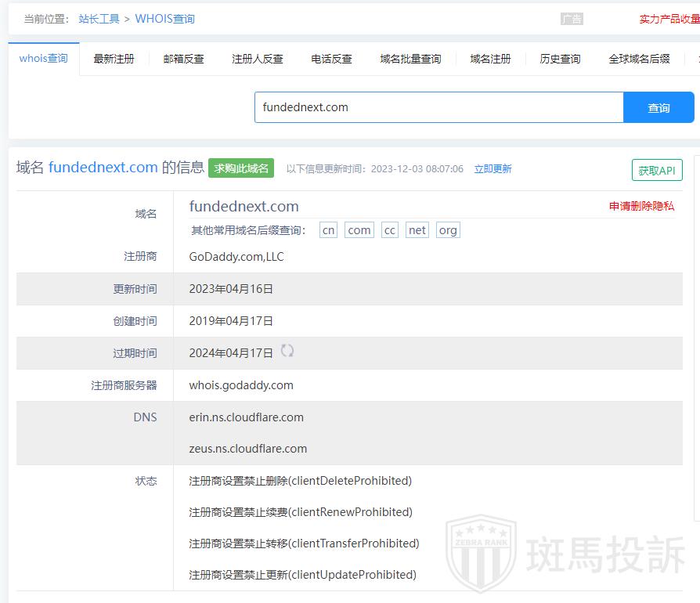This screenshot has width=700, height=603.
Task: Select the 邮箱反查 tab
Action: pyautogui.click(x=184, y=59)
